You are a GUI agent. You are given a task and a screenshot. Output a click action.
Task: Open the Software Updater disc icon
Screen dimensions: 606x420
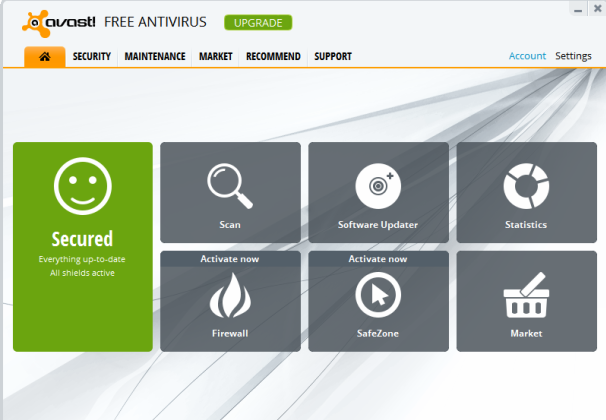(x=378, y=186)
